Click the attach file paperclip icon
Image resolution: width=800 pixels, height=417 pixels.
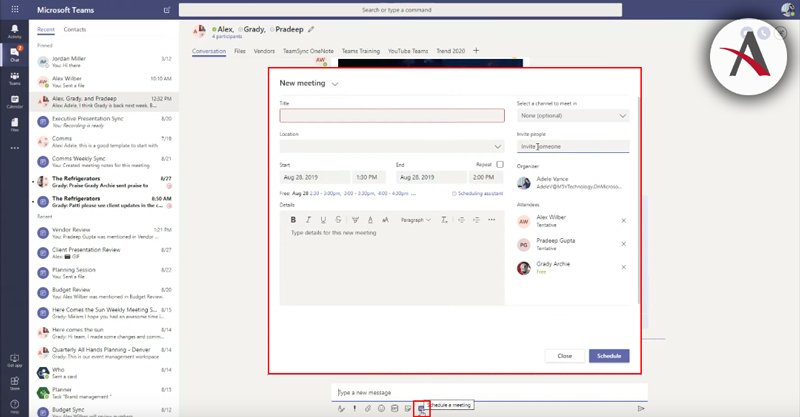point(367,408)
